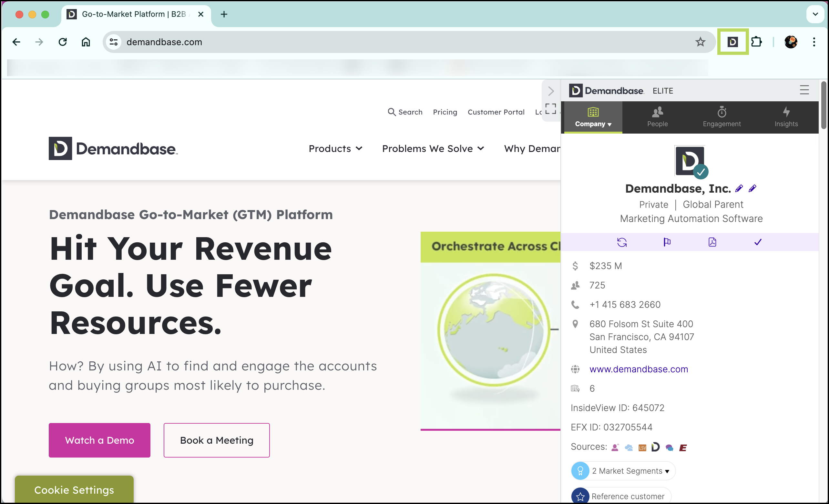829x504 pixels.
Task: Collapse the Demandbase side panel arrow
Action: pos(551,91)
